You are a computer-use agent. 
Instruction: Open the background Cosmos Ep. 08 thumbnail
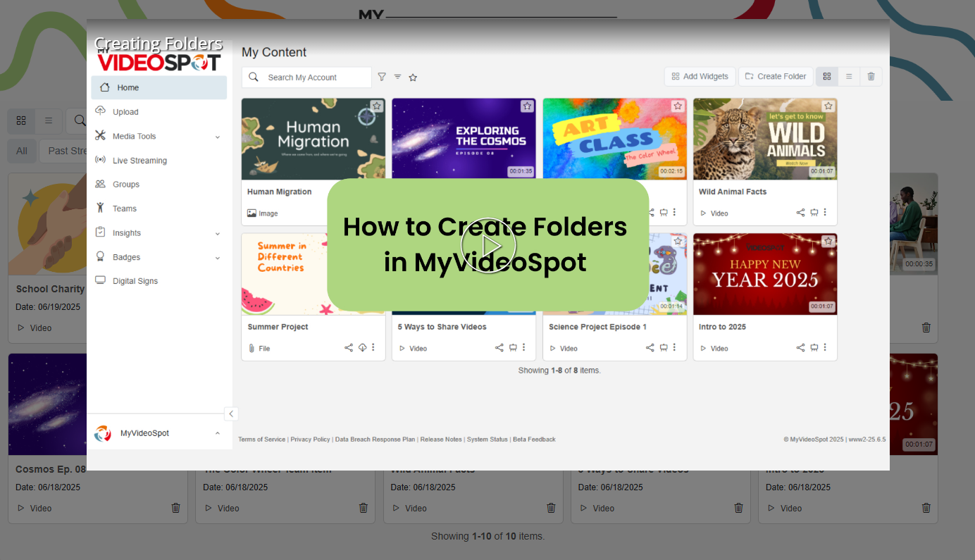47,404
